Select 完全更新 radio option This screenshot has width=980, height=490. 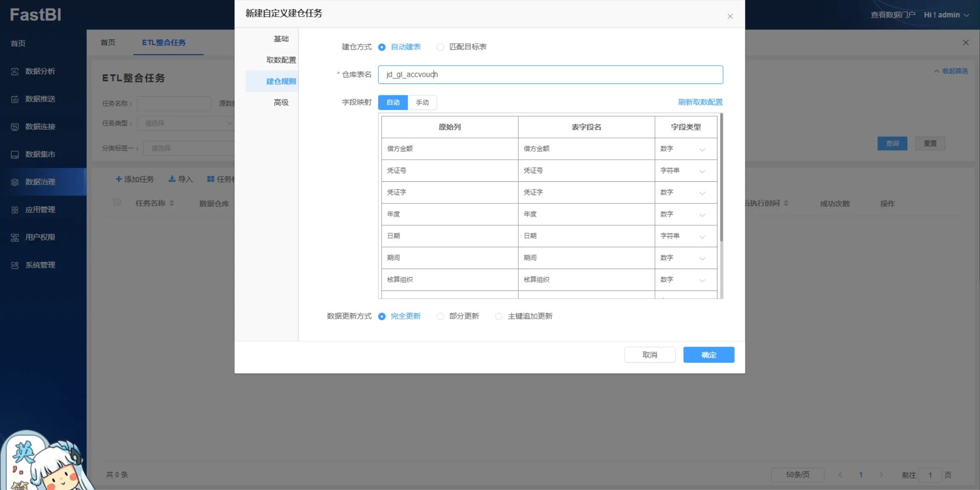[x=382, y=316]
